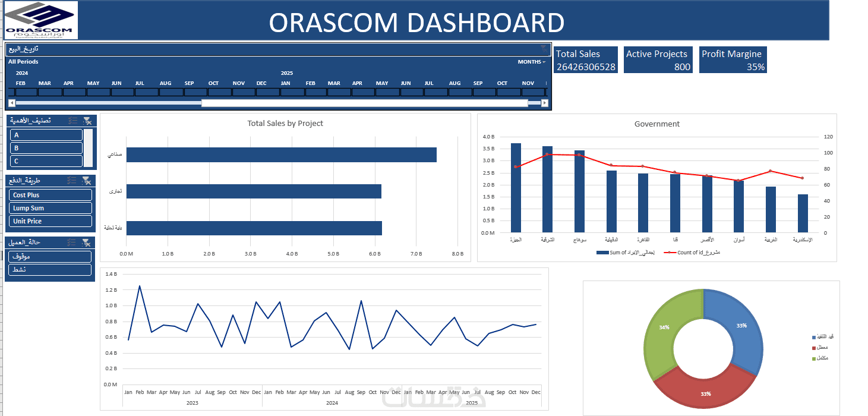Filter by Cost Plus payment method
The height and width of the screenshot is (416, 868).
(51, 195)
